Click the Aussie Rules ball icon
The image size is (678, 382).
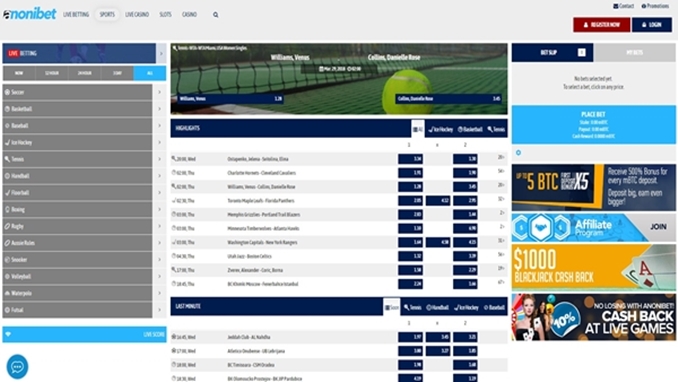point(7,243)
